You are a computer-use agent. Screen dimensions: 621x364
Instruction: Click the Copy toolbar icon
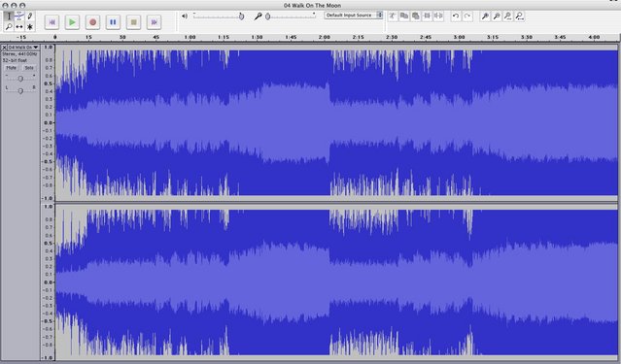(x=404, y=17)
